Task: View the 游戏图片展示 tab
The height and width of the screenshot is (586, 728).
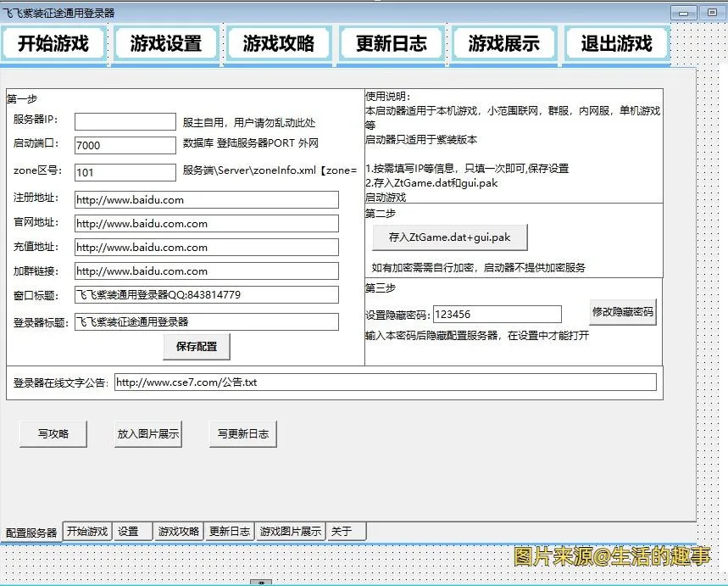Action: [289, 532]
